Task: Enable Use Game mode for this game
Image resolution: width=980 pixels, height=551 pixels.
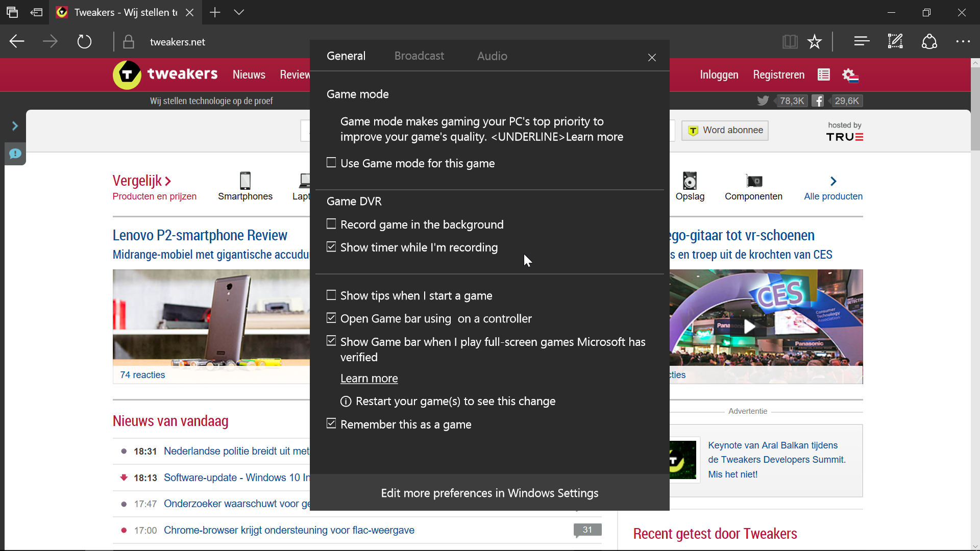Action: (x=331, y=163)
